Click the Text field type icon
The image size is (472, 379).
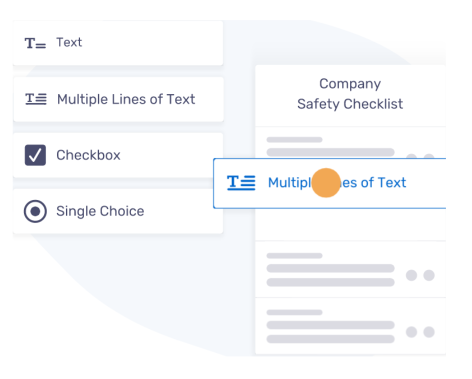[x=35, y=43]
